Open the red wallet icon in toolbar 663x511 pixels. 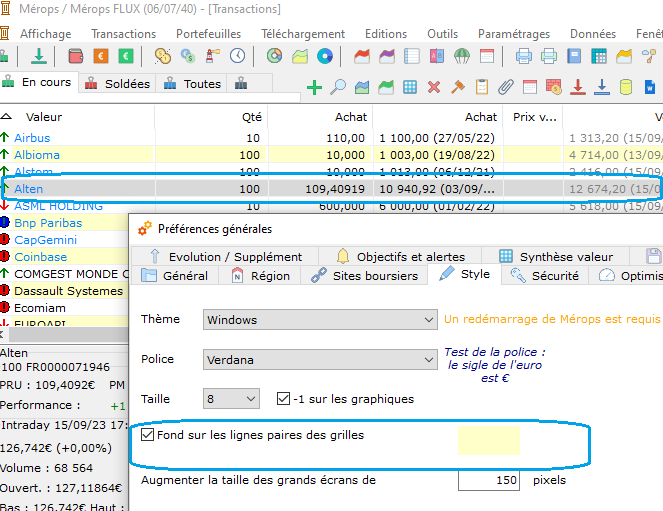pos(76,56)
